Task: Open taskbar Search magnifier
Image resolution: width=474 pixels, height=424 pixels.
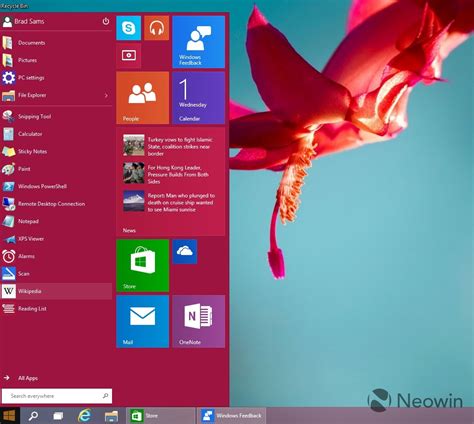Action: [x=33, y=416]
